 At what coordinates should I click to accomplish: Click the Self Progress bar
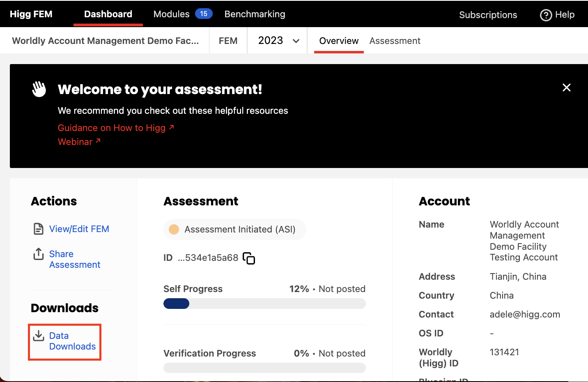point(264,304)
